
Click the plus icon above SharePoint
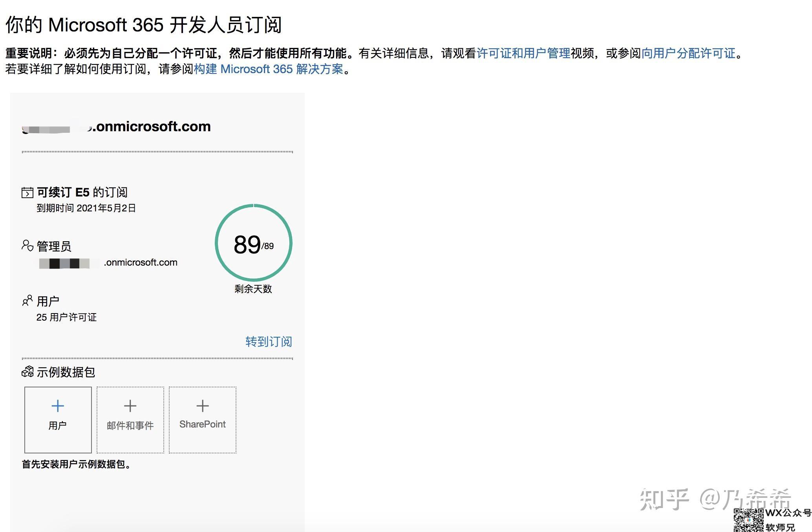pos(203,406)
